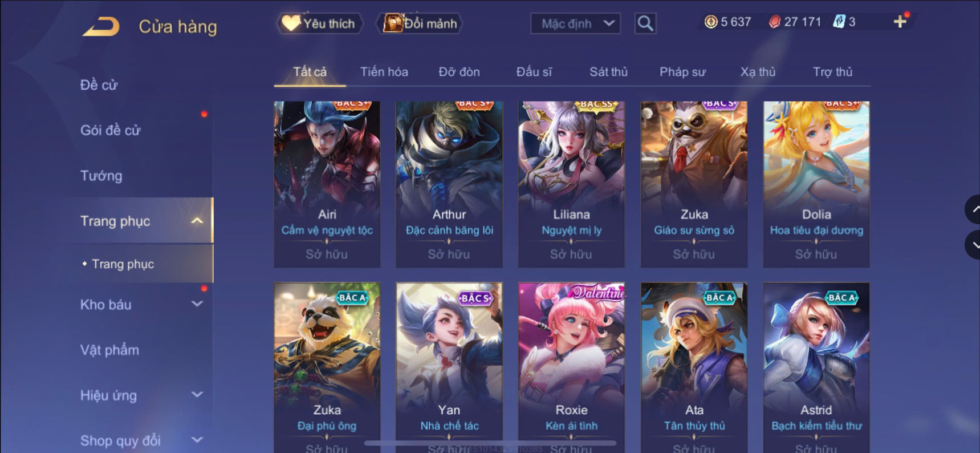Open the Yêu thích favorites button

click(x=320, y=23)
